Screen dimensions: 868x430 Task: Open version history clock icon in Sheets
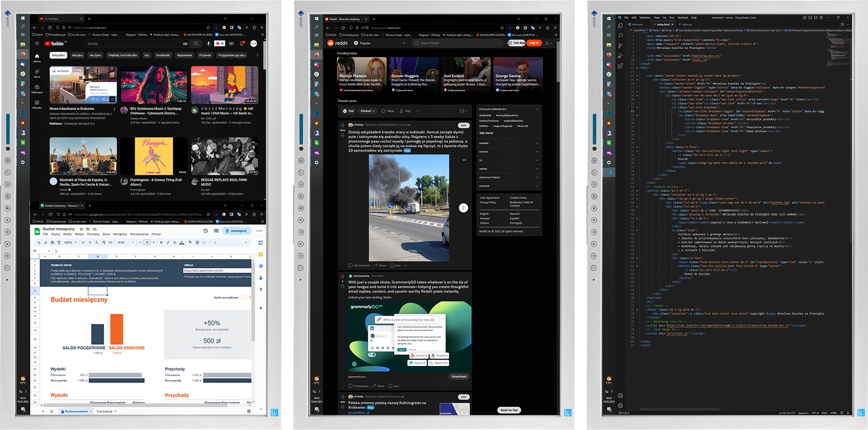(x=206, y=231)
